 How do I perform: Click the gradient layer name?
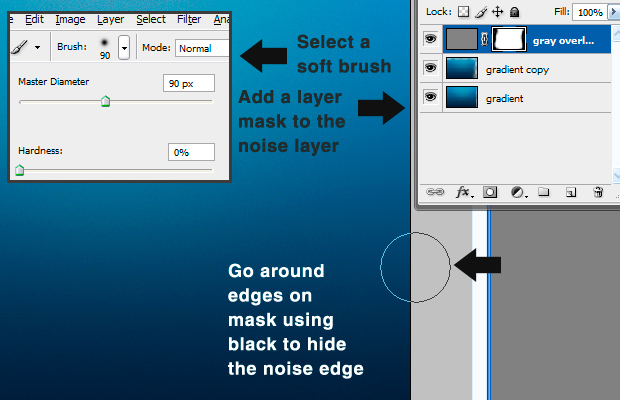[505, 99]
